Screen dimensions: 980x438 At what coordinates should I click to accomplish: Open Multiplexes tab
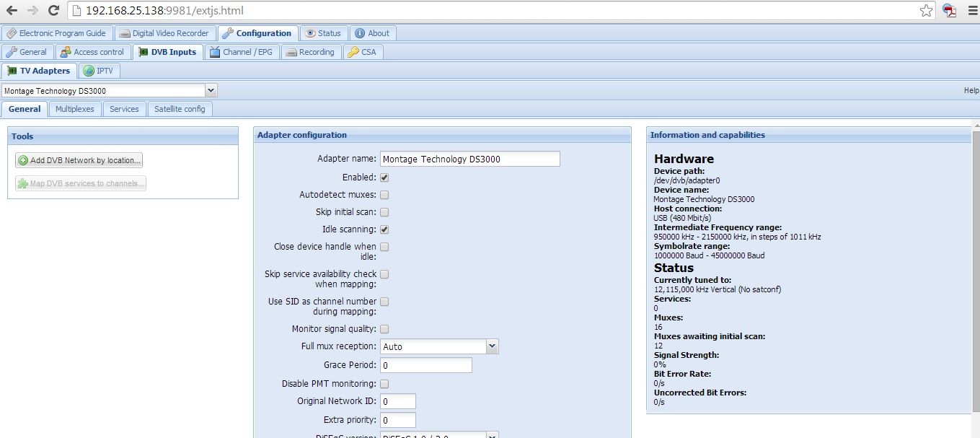(75, 109)
